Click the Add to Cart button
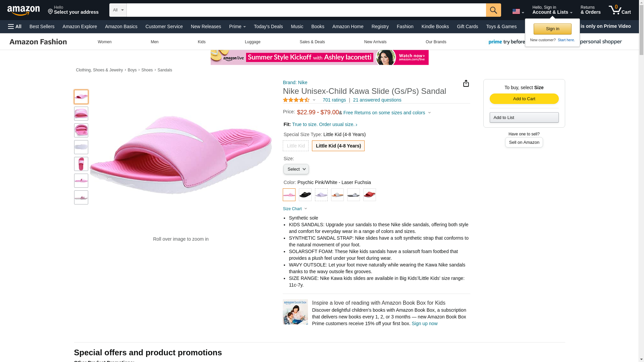The image size is (644, 362). (x=524, y=99)
